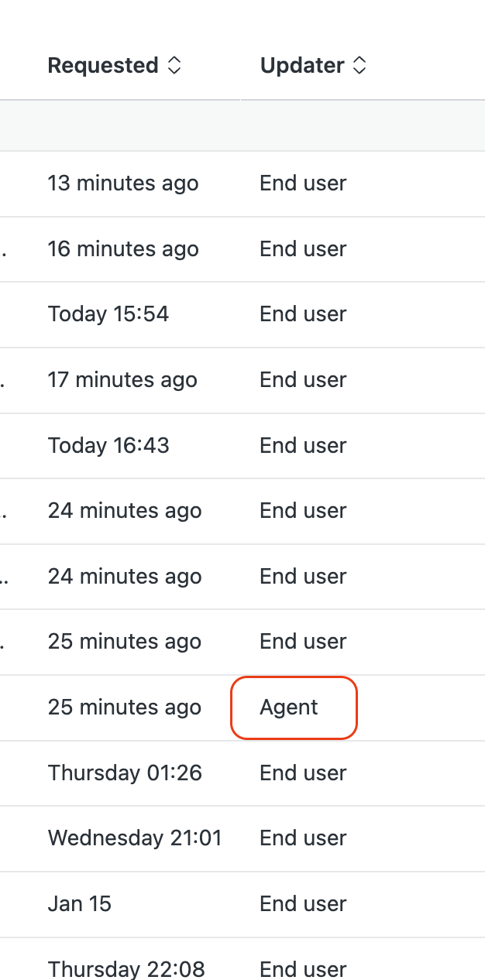The image size is (485, 980).
Task: Select "End user" beside Today 15:54
Action: [x=303, y=314]
